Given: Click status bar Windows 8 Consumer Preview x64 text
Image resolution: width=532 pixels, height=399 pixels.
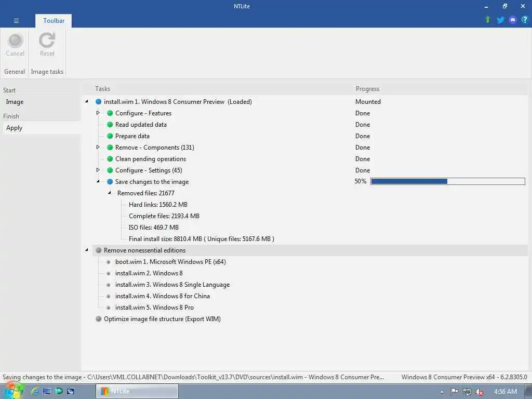Looking at the screenshot, I should point(464,377).
